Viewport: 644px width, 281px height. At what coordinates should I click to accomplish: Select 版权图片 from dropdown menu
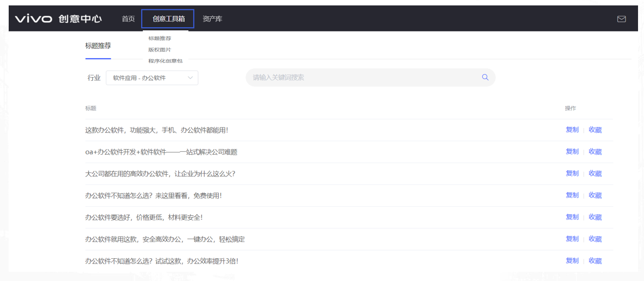[160, 50]
